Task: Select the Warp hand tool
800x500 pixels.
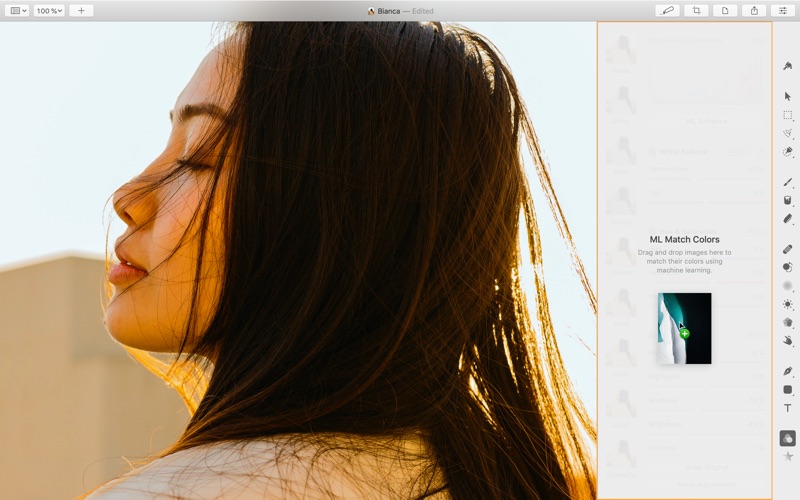Action: pos(788,341)
